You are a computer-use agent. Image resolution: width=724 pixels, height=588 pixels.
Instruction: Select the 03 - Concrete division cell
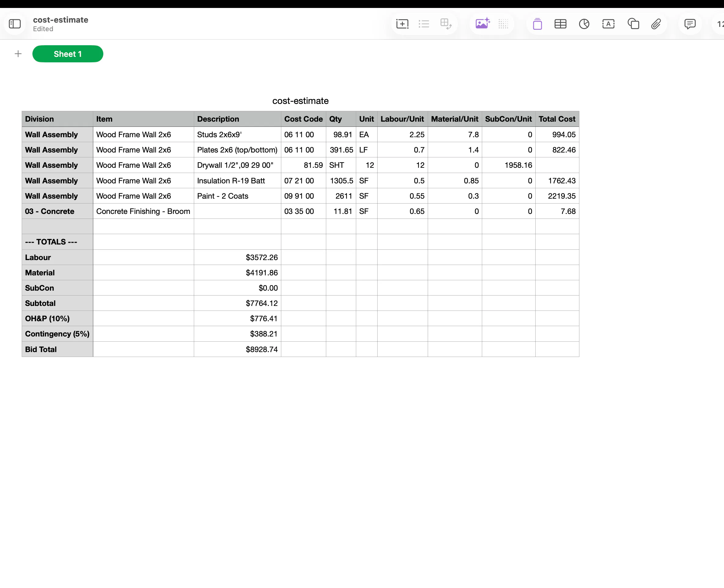[57, 211]
